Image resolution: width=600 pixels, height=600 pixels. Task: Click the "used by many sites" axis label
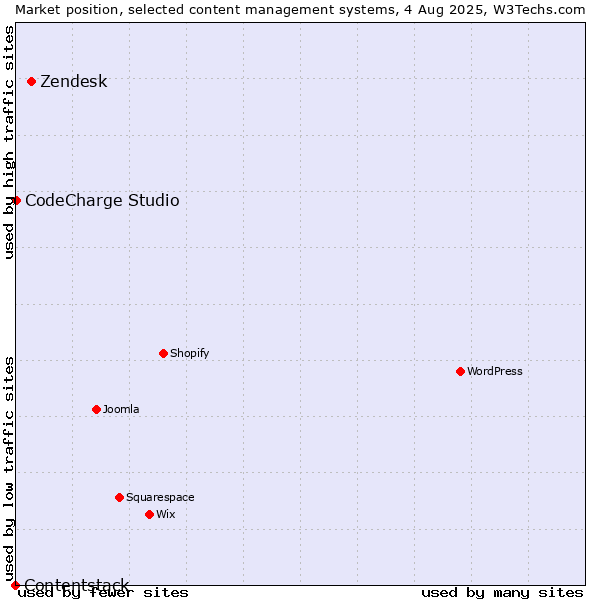(502, 593)
